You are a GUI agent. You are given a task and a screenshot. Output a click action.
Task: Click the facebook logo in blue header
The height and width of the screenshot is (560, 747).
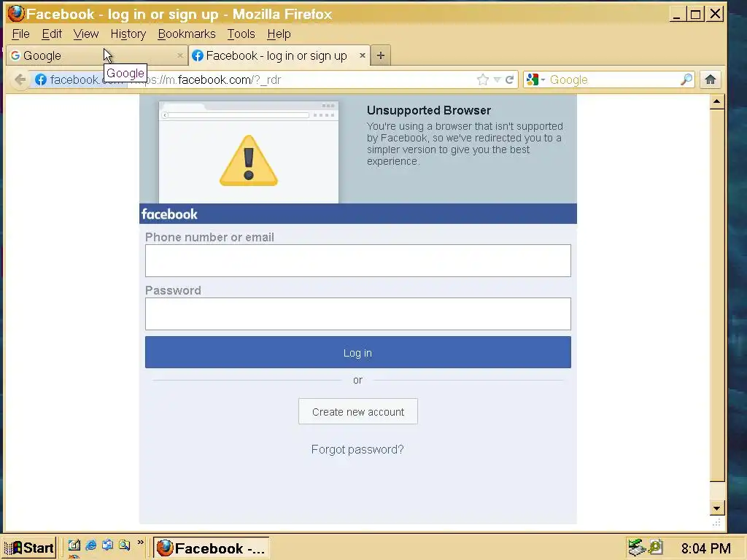pos(169,214)
